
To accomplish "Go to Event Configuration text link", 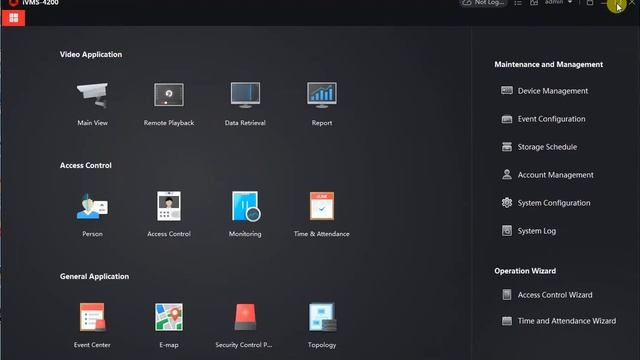I will pyautogui.click(x=551, y=119).
